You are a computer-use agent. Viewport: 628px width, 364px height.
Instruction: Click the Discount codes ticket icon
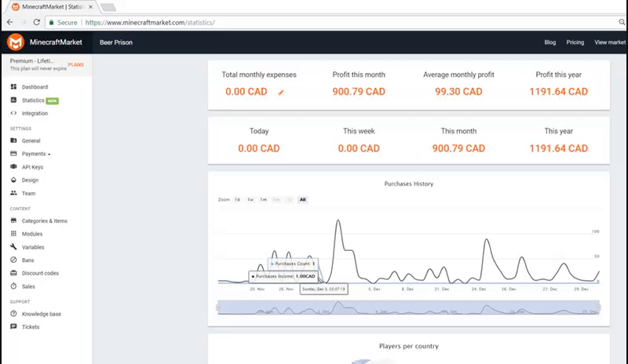pyautogui.click(x=13, y=273)
